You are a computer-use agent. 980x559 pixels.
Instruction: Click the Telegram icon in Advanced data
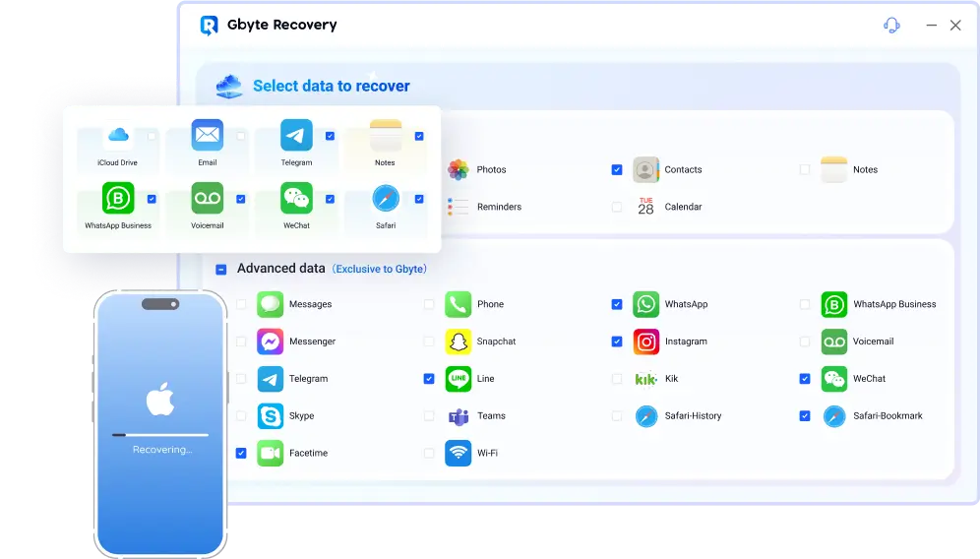tap(270, 378)
